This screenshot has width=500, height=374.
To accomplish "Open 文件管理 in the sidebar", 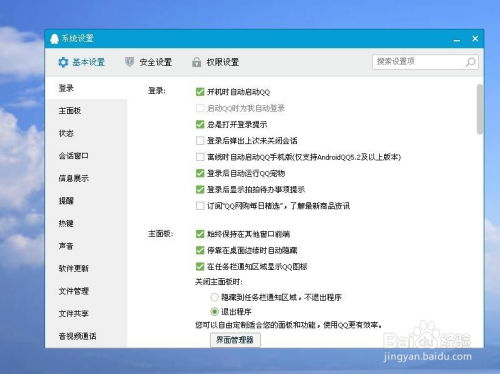I will (74, 291).
